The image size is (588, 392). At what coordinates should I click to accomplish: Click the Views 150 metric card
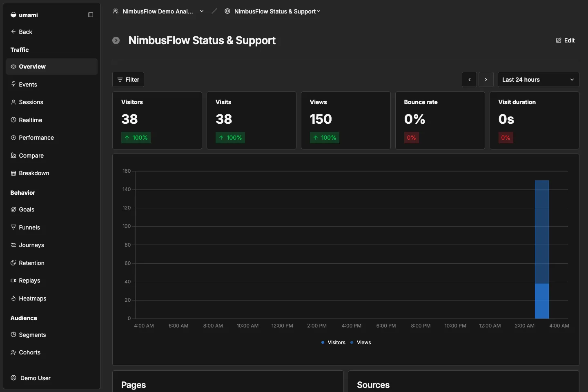[346, 120]
